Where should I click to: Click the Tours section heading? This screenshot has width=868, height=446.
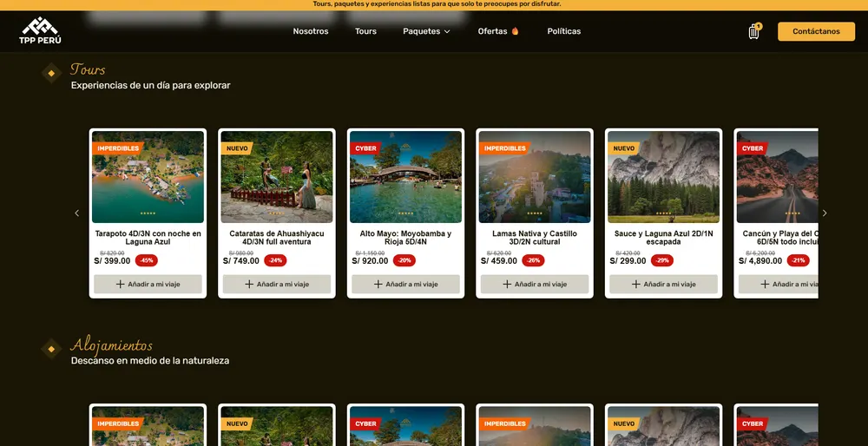pos(88,69)
